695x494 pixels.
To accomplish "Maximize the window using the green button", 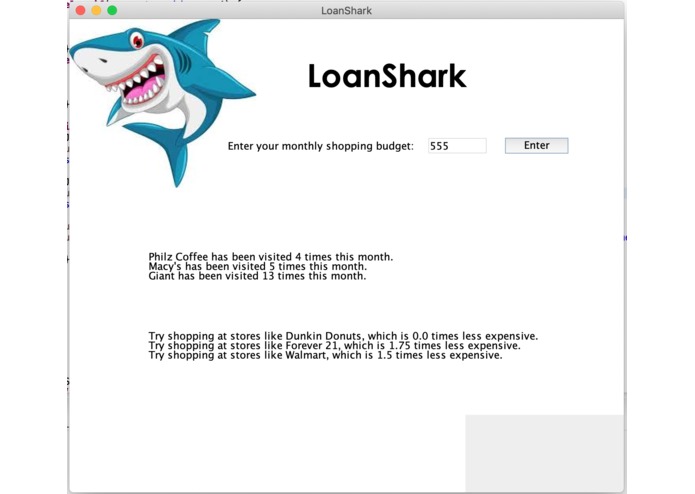I will tap(112, 10).
